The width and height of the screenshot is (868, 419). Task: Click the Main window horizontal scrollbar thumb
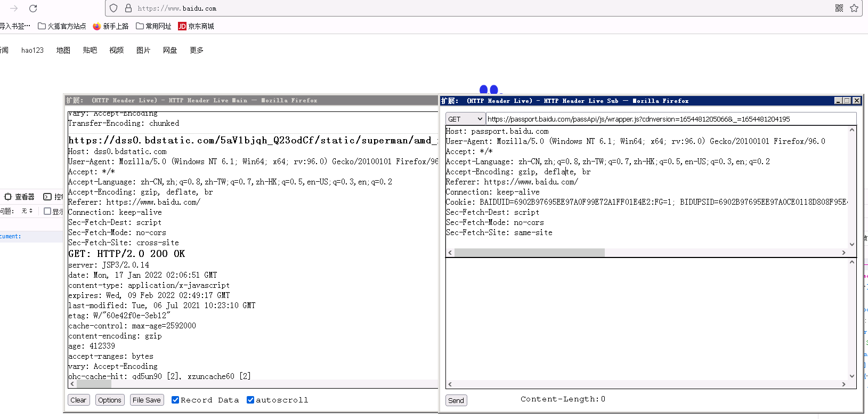click(94, 384)
